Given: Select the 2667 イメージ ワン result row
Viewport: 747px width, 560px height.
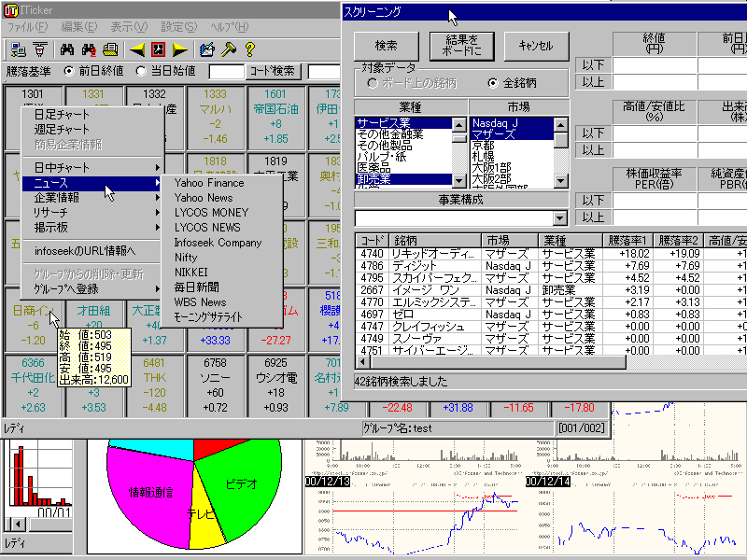Looking at the screenshot, I should click(551, 290).
